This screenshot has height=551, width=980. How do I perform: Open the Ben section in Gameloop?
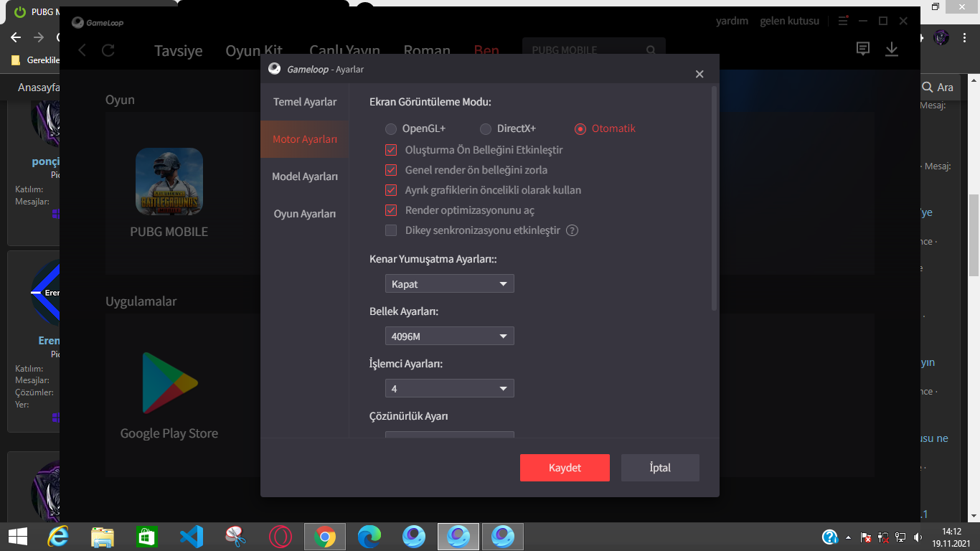coord(486,51)
